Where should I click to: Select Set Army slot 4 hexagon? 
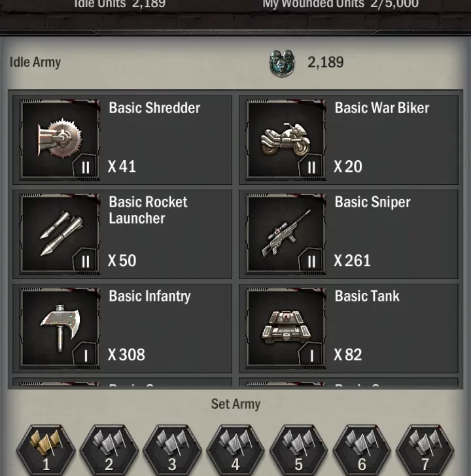coord(235,450)
